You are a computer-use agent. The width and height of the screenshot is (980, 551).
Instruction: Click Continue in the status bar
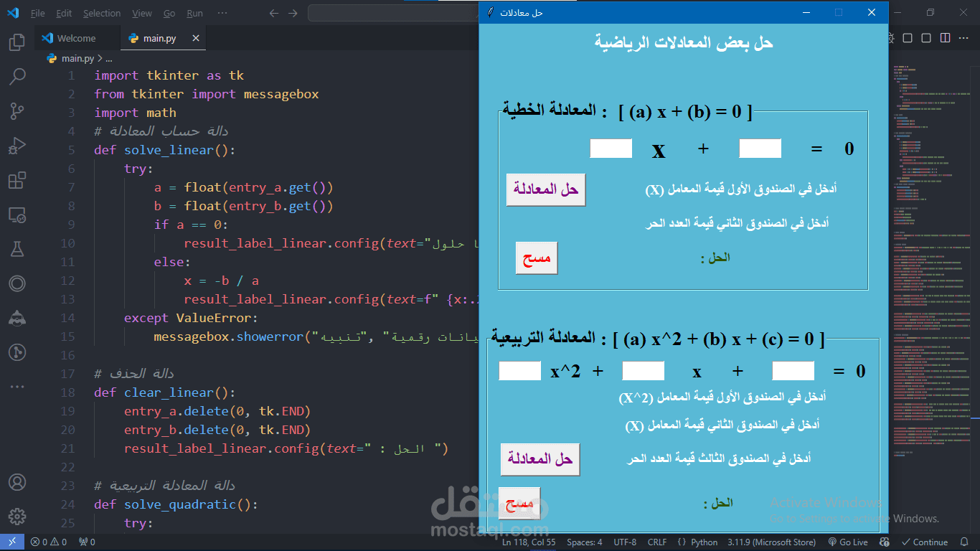925,542
